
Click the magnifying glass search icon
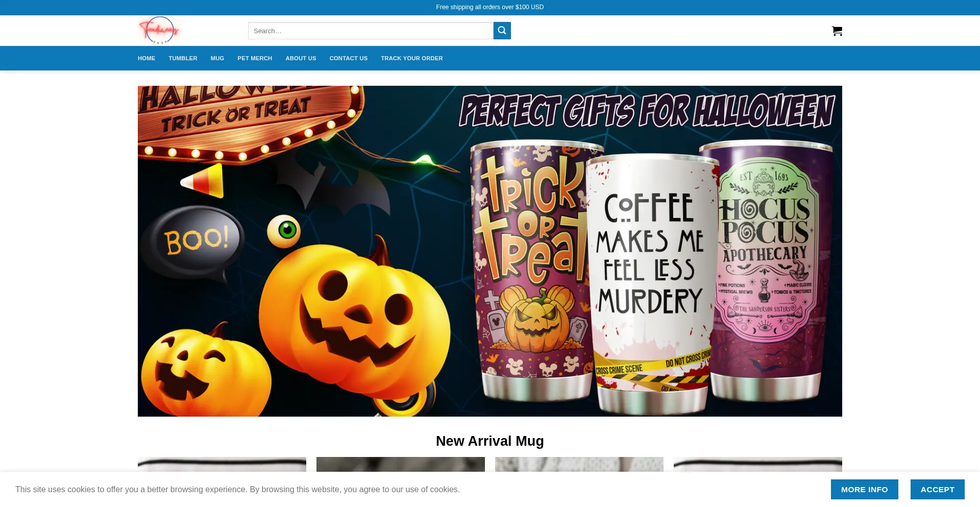502,31
